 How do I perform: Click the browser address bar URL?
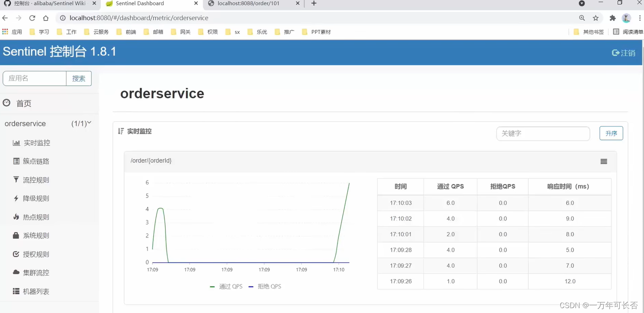[x=139, y=18]
